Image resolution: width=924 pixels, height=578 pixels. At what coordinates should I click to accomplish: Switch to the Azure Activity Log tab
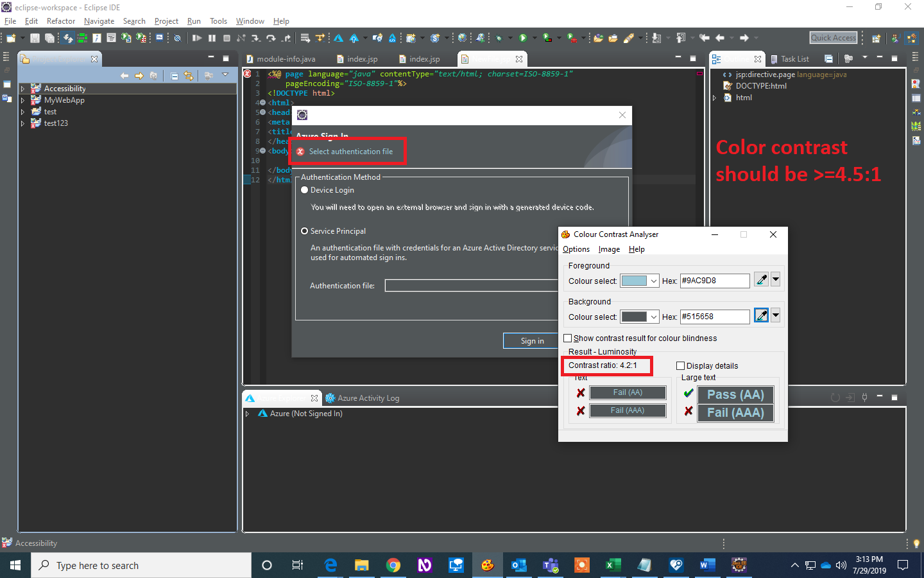(x=368, y=398)
